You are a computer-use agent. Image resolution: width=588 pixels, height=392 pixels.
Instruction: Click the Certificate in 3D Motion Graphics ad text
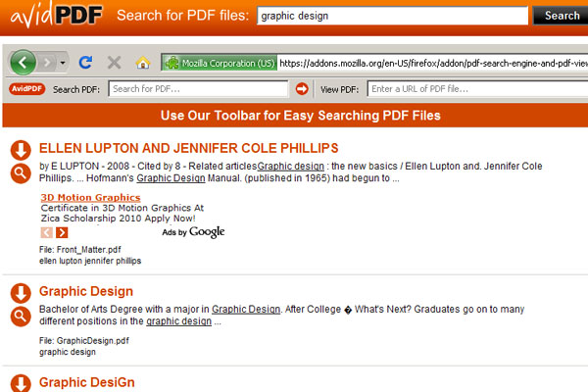122,213
